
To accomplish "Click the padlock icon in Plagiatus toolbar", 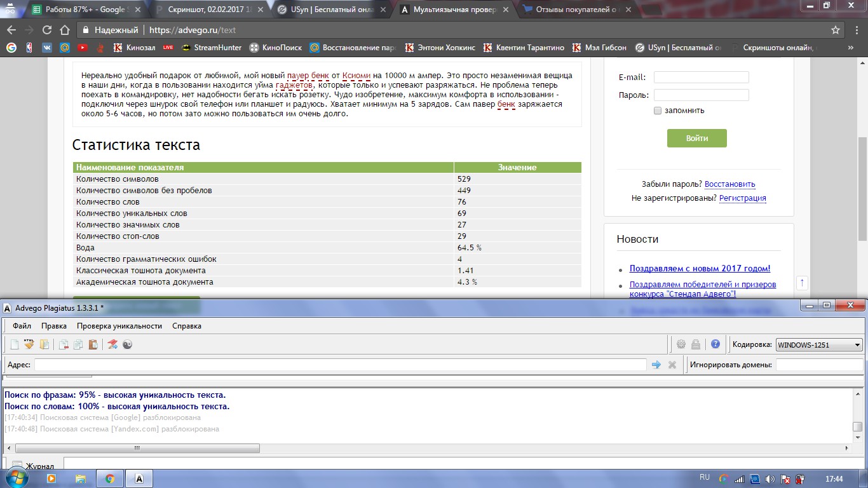I will 696,344.
